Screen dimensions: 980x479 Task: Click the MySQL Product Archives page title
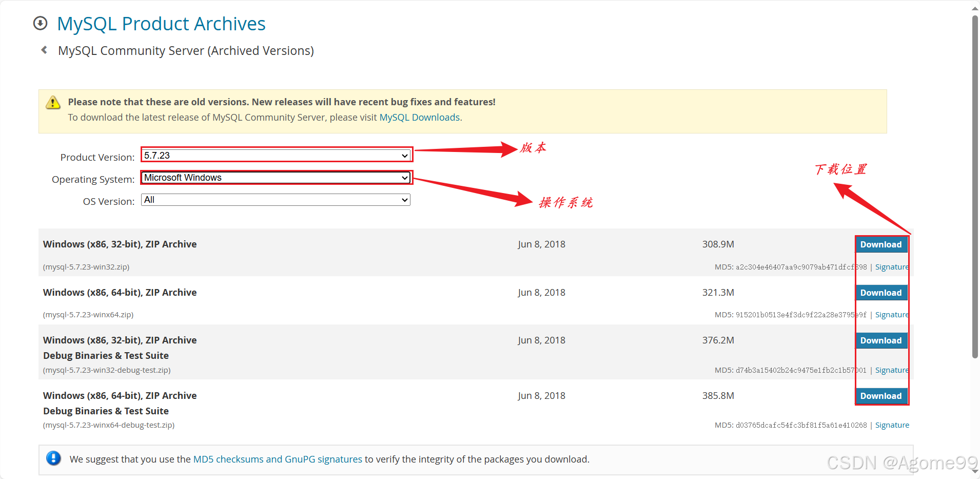[161, 23]
